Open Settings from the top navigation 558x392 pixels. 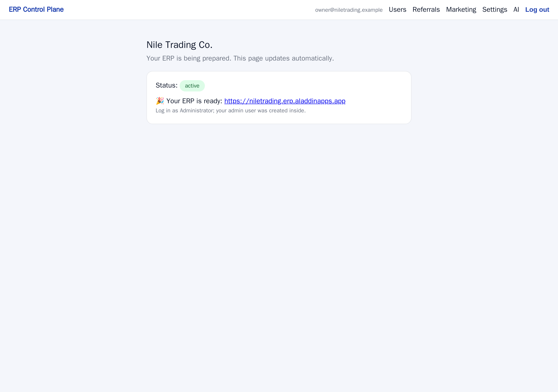[495, 9]
